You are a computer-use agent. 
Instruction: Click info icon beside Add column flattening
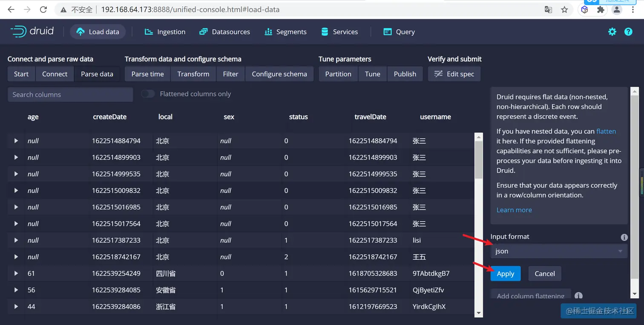tap(578, 296)
